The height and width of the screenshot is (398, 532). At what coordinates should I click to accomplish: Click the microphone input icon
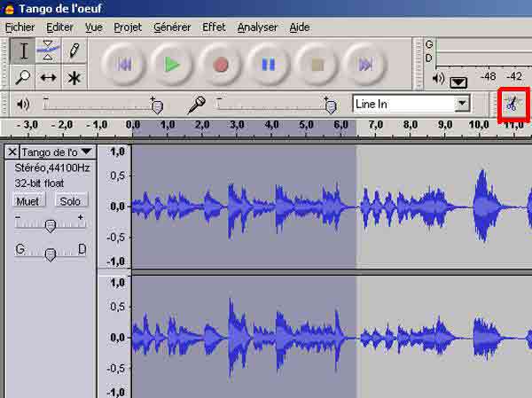coord(197,105)
